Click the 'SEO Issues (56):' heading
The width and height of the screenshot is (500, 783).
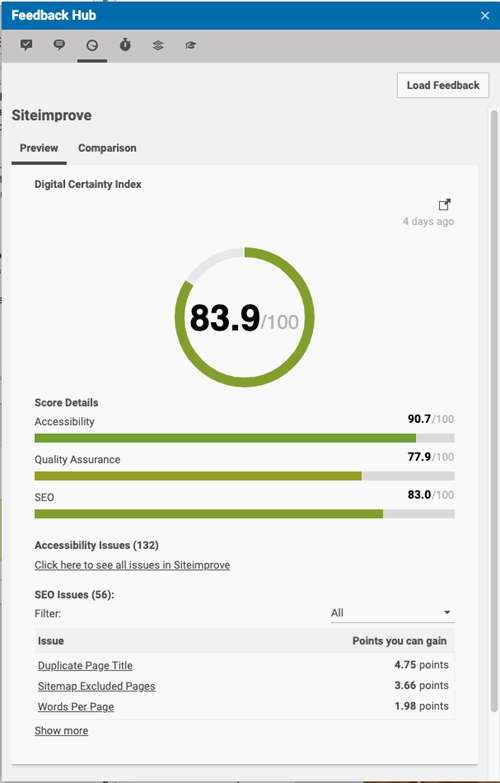click(x=74, y=595)
